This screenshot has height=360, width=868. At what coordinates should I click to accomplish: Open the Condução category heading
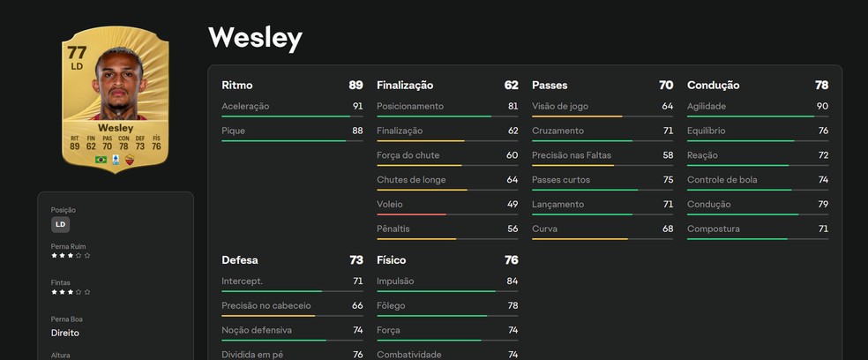[713, 86]
